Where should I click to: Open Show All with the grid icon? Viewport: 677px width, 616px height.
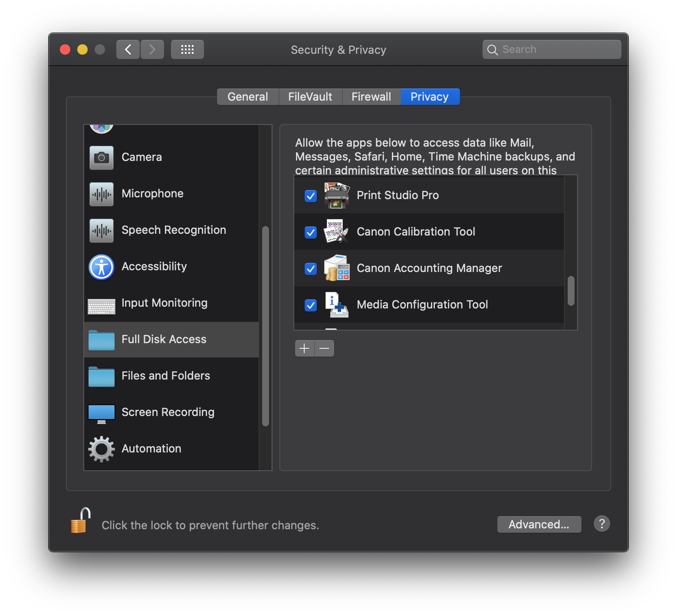(187, 49)
